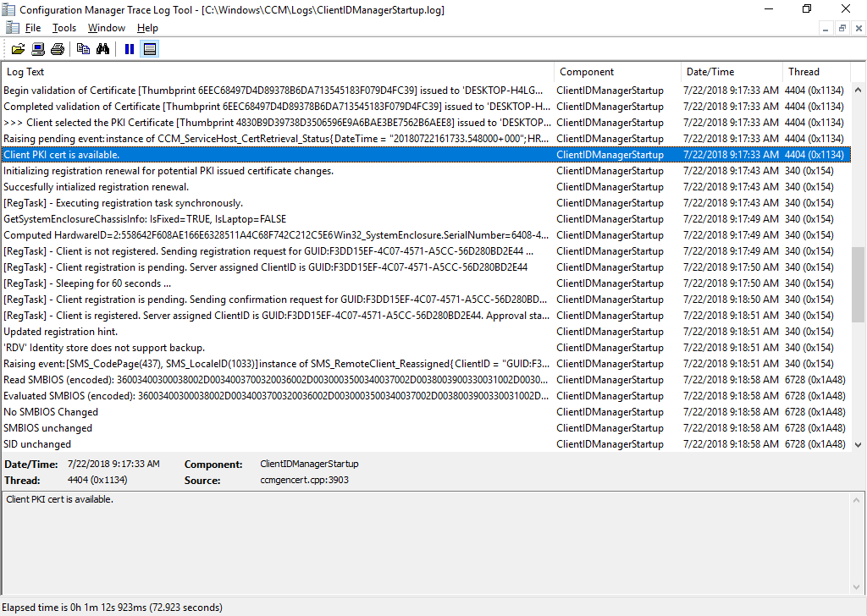Open the Window menu
The width and height of the screenshot is (867, 616).
click(106, 28)
